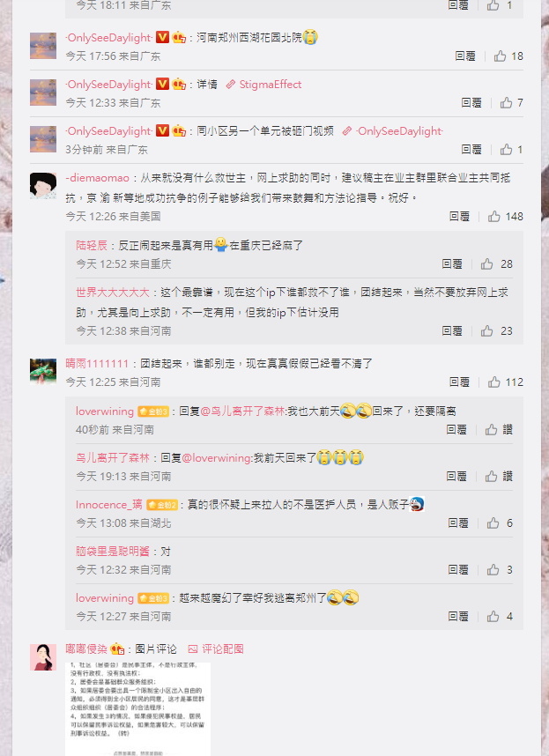
Task: Like Innocence_璃's reply about 人贩子
Action: click(493, 523)
